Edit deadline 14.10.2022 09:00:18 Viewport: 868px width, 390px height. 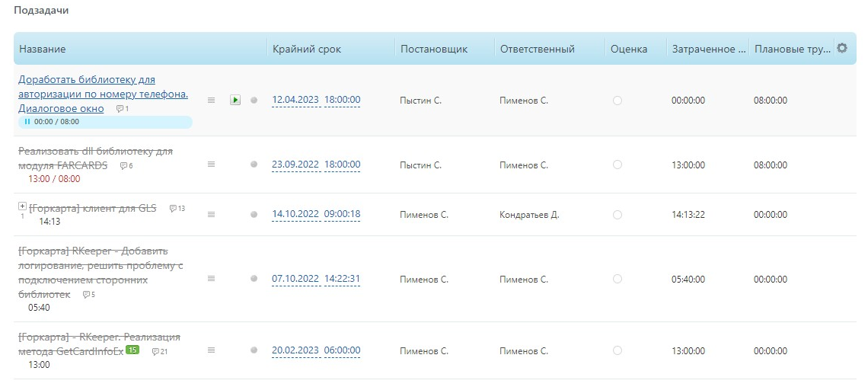click(x=316, y=214)
